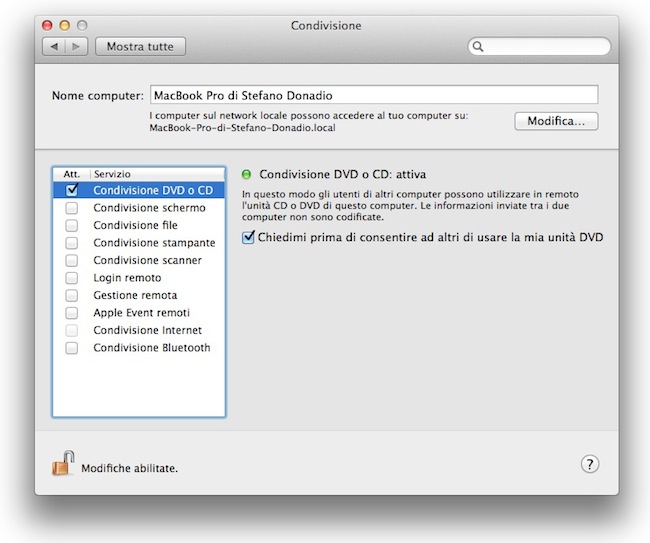Enable the Condivisione file checkbox
650x543 pixels.
click(x=71, y=225)
